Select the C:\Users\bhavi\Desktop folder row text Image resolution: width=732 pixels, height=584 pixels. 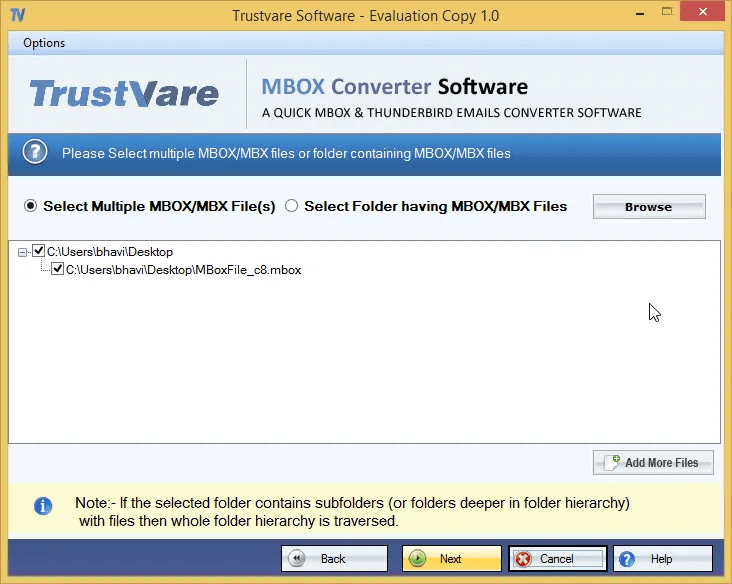point(110,252)
